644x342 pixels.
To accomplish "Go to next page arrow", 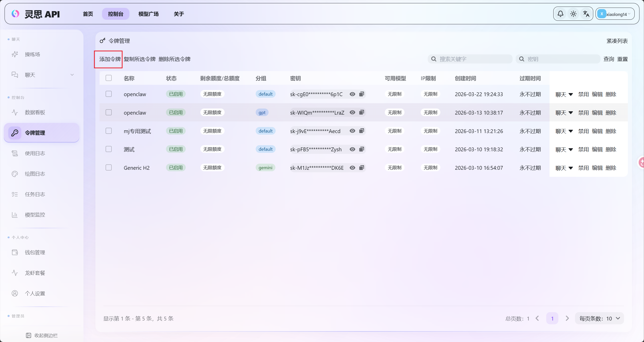I will (x=567, y=318).
